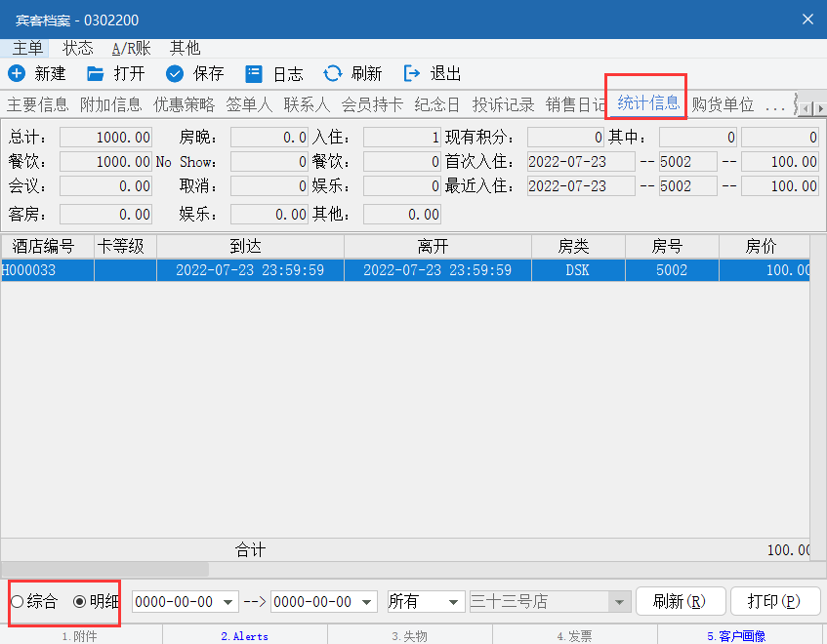Select the 明细 radio button

(x=80, y=601)
